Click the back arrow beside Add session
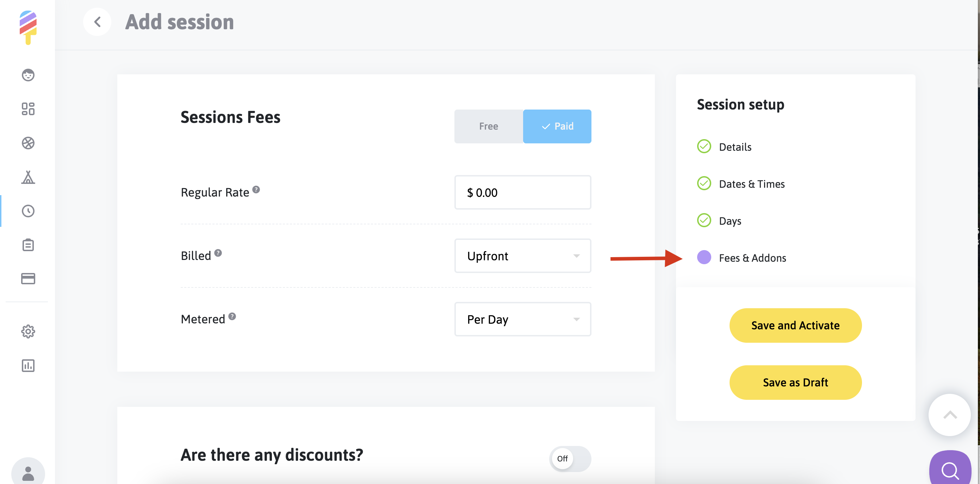Screen dimensions: 980x484 [x=97, y=22]
